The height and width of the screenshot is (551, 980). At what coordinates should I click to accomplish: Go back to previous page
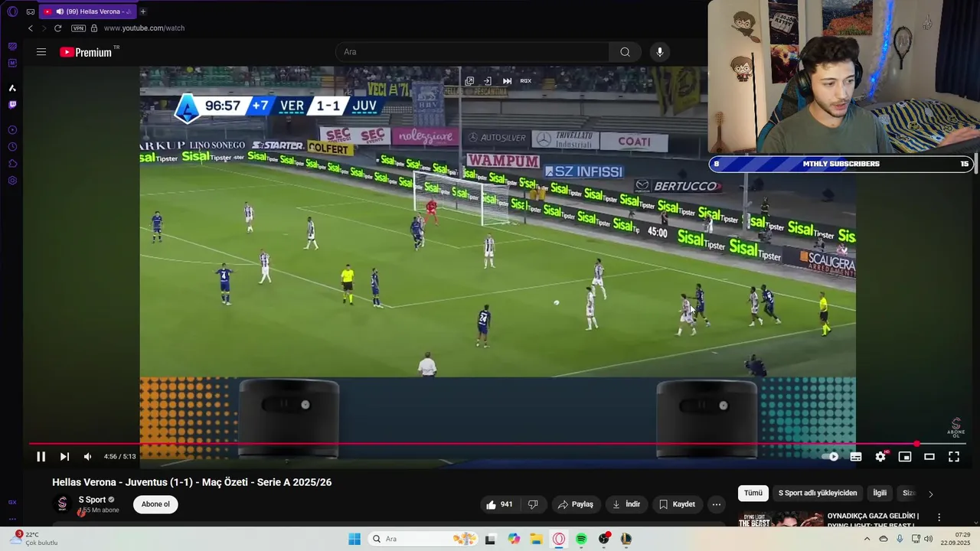pyautogui.click(x=31, y=28)
